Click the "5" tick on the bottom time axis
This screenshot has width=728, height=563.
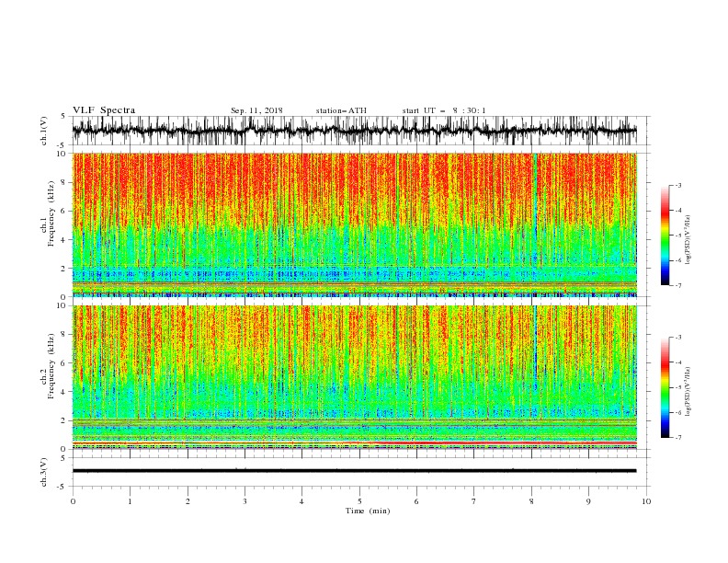pos(359,501)
